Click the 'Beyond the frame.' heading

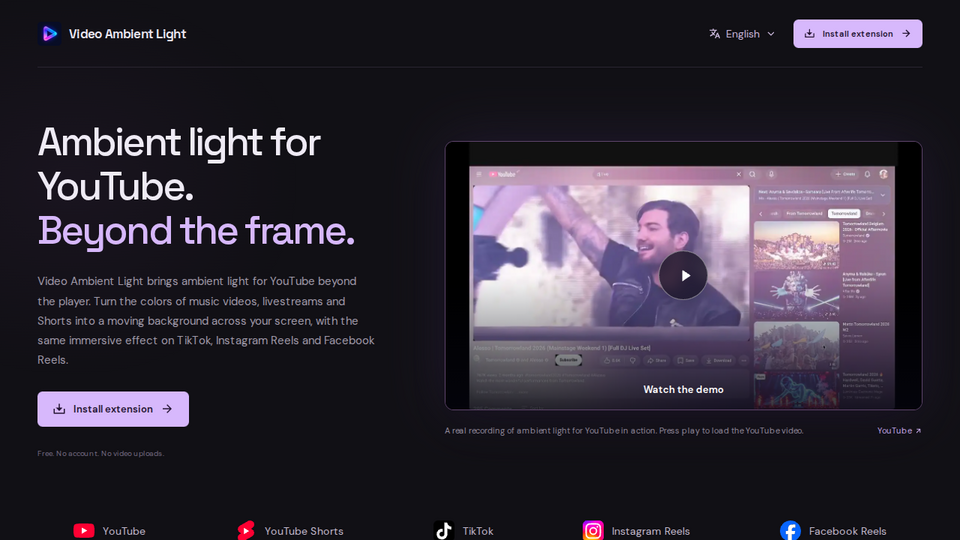tap(196, 231)
